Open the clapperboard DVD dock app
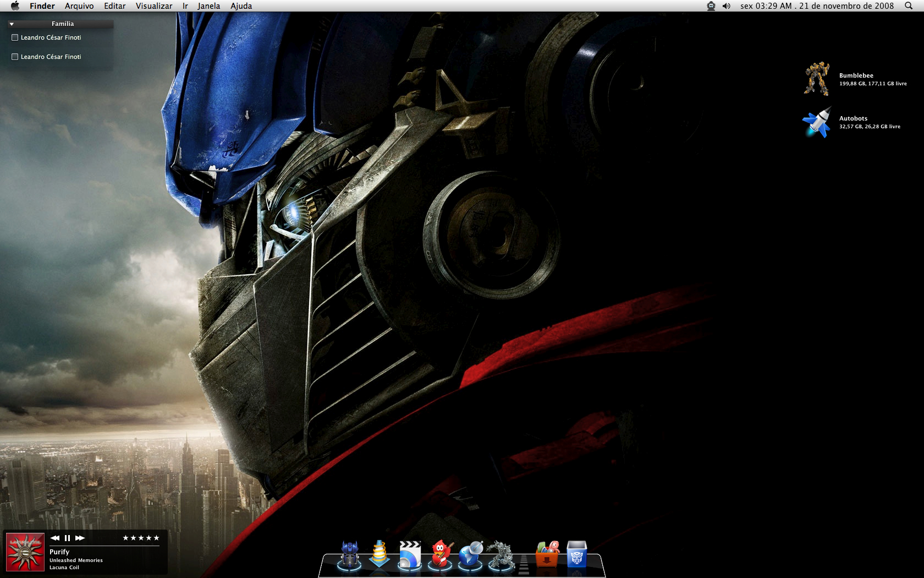924x578 pixels. [x=409, y=555]
